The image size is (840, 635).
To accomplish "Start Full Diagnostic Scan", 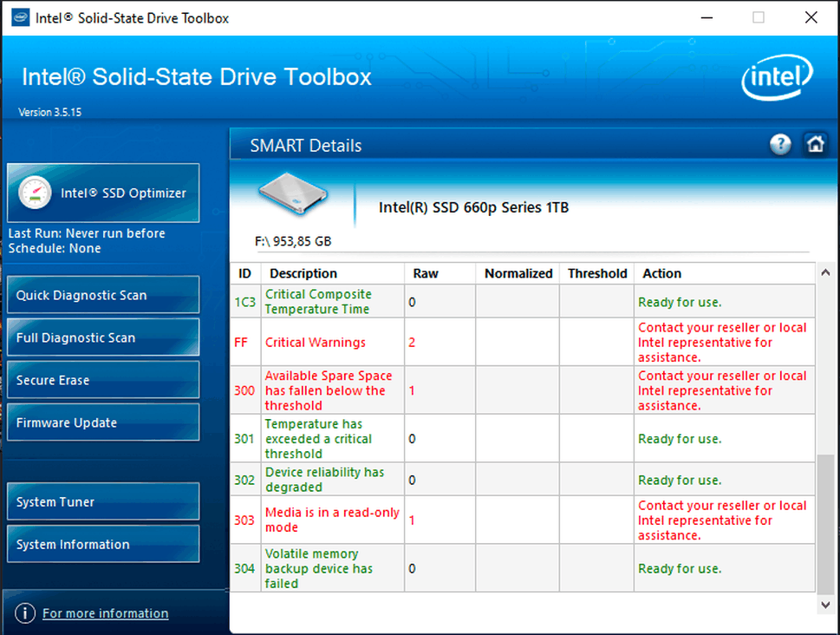I will click(x=103, y=337).
